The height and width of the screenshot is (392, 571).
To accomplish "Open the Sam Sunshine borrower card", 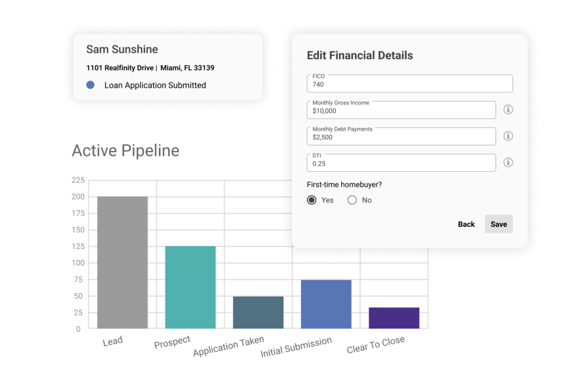I will click(168, 67).
